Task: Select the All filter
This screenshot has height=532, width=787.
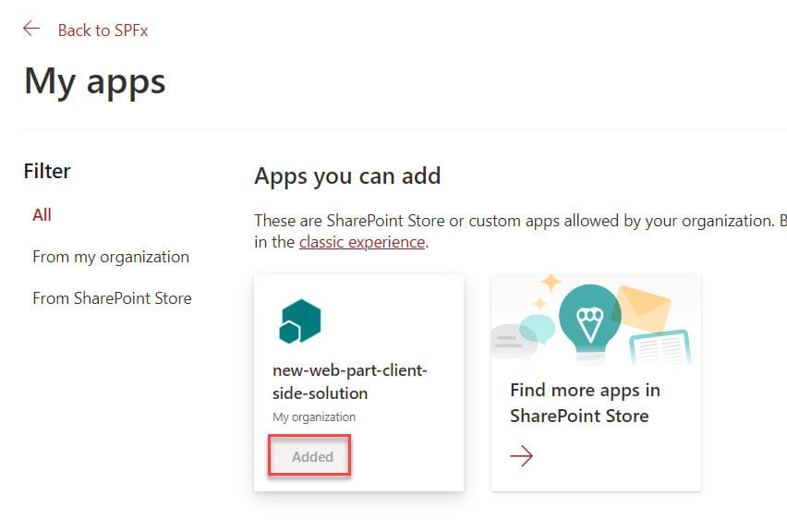Action: click(42, 215)
